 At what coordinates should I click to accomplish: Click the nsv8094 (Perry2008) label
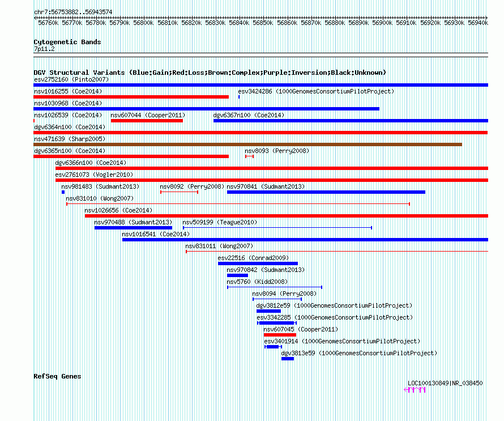coord(284,294)
